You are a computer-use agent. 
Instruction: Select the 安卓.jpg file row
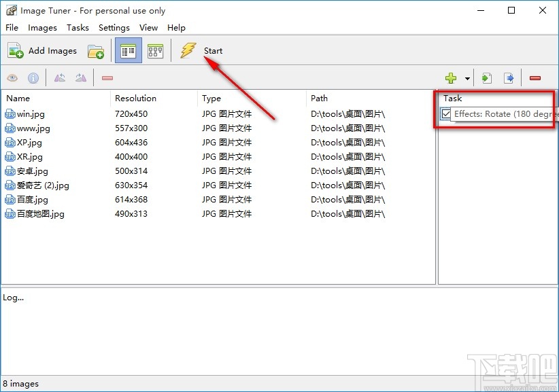(218, 171)
